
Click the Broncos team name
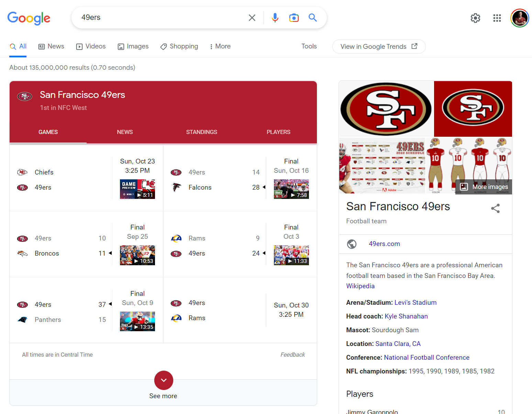(x=47, y=253)
